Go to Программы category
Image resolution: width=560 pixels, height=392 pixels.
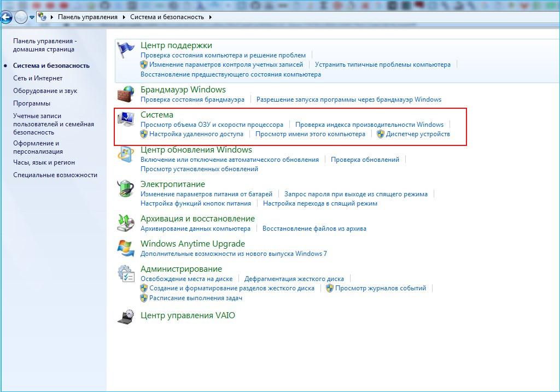pos(31,103)
